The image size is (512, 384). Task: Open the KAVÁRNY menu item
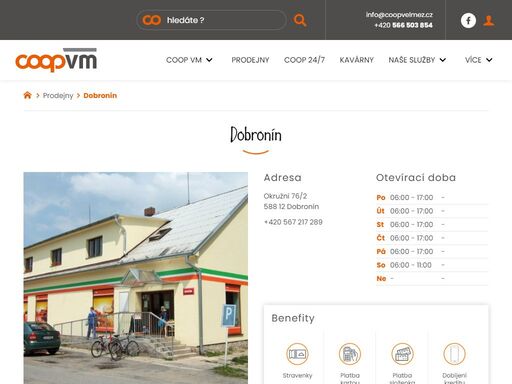357,60
